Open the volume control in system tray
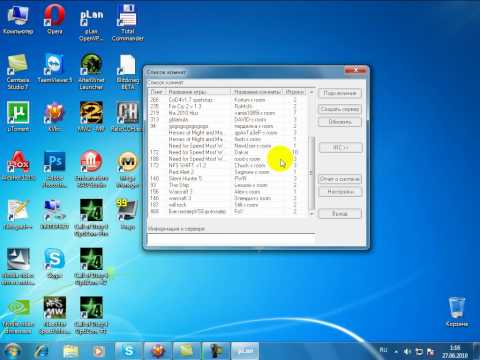Image resolution: width=480 pixels, height=360 pixels. (x=407, y=352)
